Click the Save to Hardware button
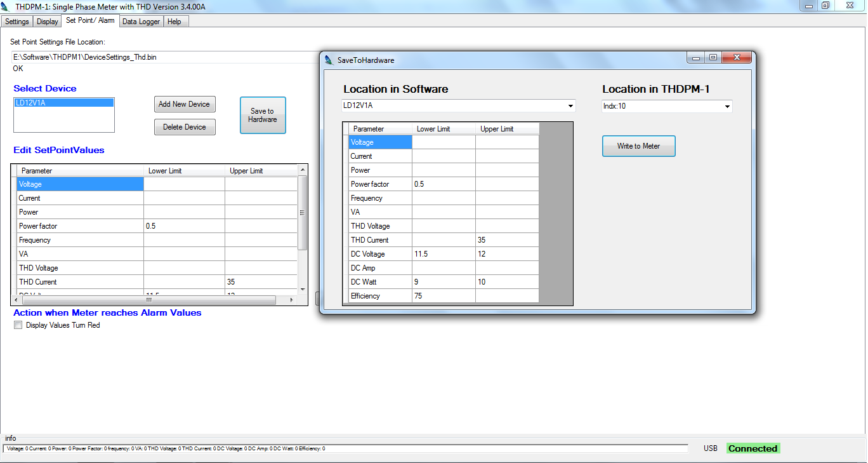This screenshot has width=868, height=463. [x=263, y=116]
